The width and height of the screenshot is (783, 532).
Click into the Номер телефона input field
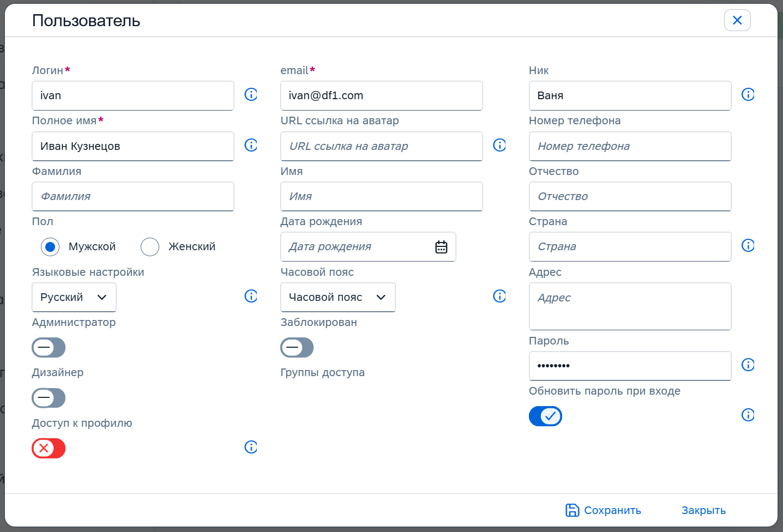point(630,146)
